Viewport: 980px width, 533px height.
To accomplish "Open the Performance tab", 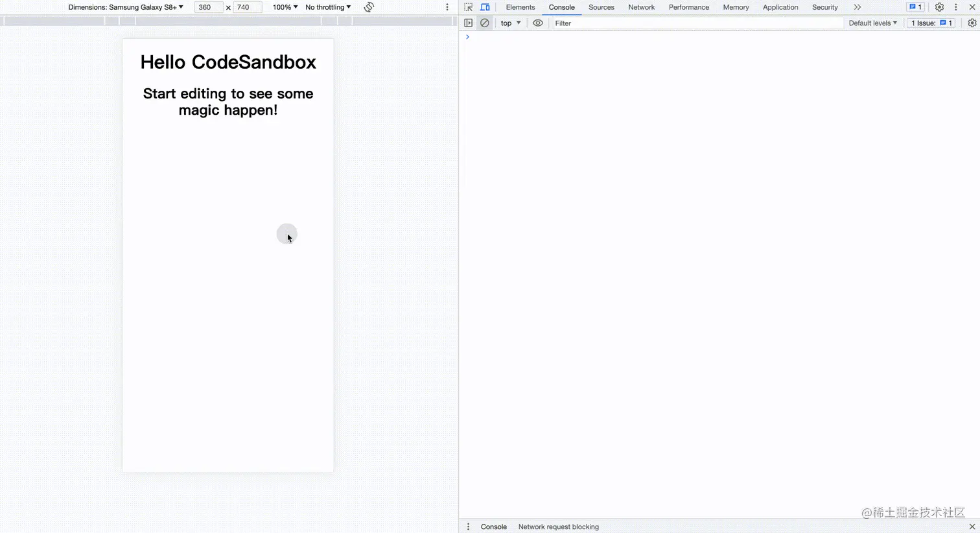I will 688,7.
